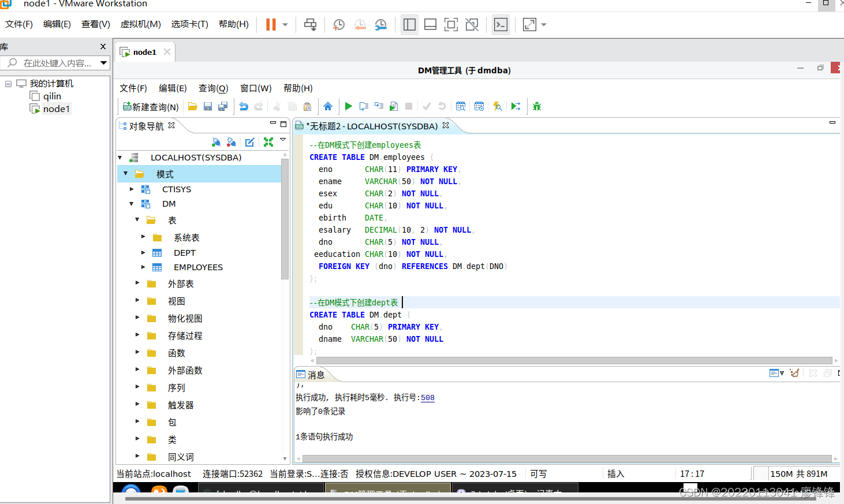
Task: Close the 对象导航 panel tab
Action: [171, 125]
